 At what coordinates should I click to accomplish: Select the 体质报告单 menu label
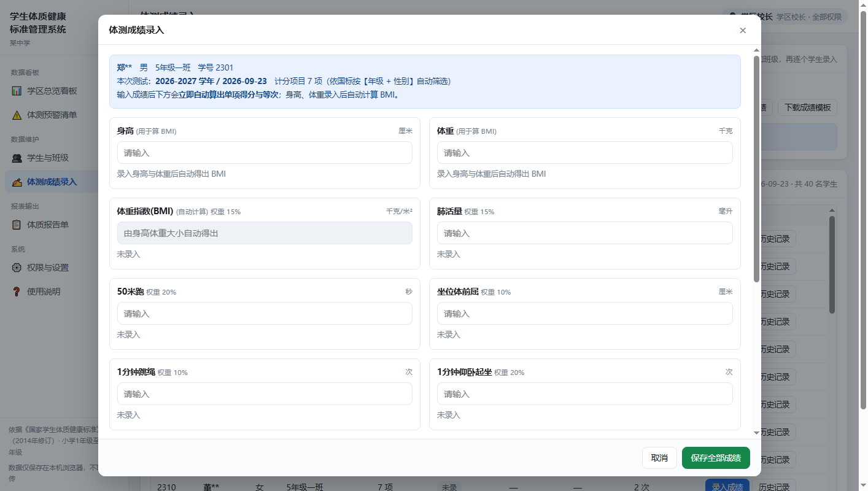48,225
